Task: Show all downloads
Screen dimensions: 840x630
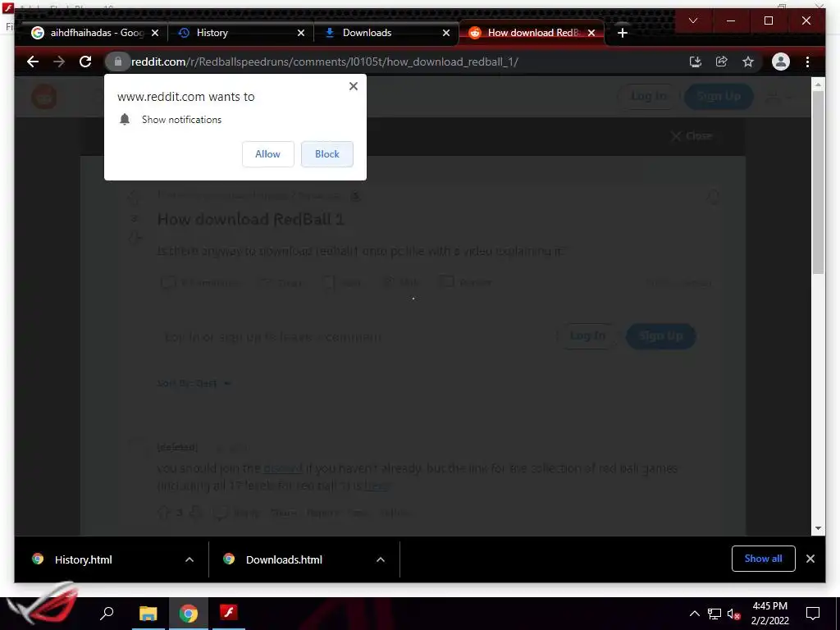Action: pyautogui.click(x=764, y=559)
